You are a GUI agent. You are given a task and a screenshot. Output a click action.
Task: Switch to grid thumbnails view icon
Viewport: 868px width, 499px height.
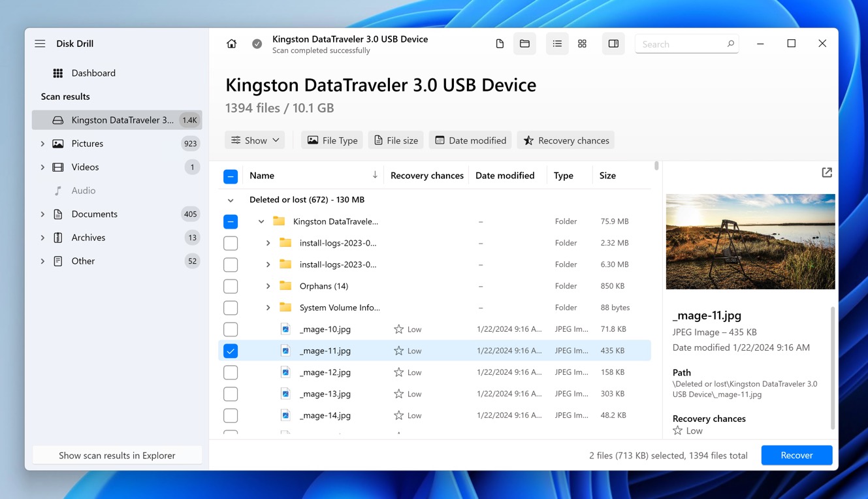coord(582,44)
